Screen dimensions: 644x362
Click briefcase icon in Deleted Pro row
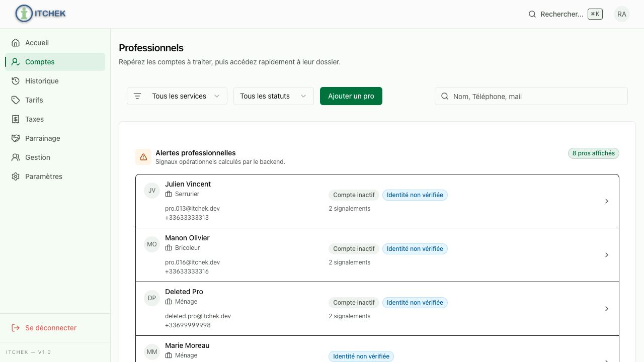(x=169, y=302)
